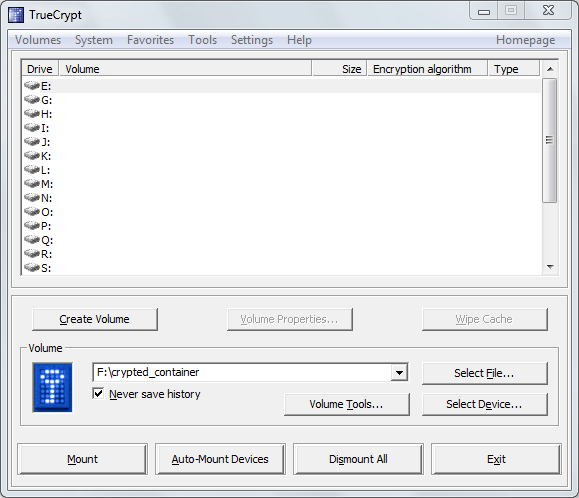Click the blue TrueCrypt volume logo
This screenshot has height=498, width=579.
pyautogui.click(x=52, y=387)
